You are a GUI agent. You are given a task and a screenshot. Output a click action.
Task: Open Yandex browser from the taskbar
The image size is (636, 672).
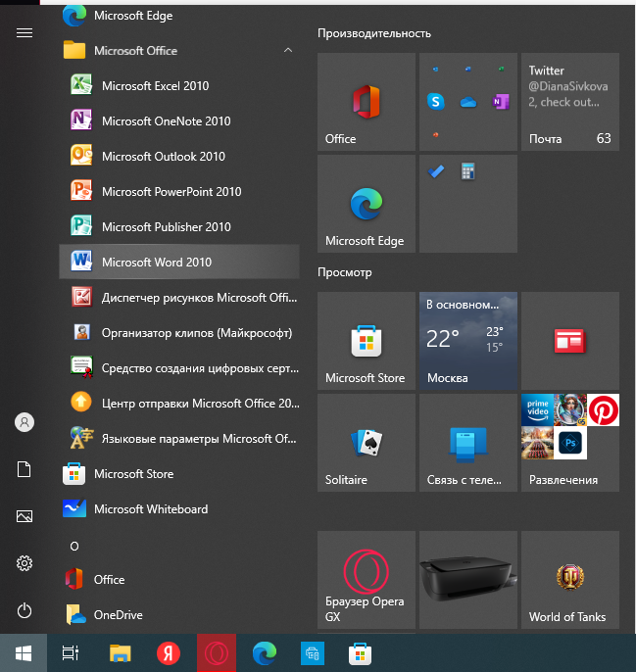[169, 653]
